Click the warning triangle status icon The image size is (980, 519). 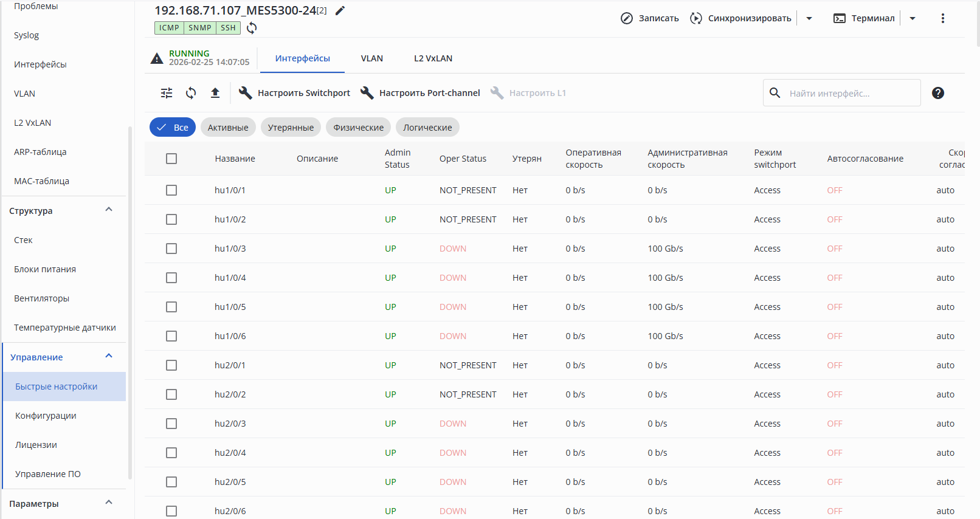tap(157, 58)
